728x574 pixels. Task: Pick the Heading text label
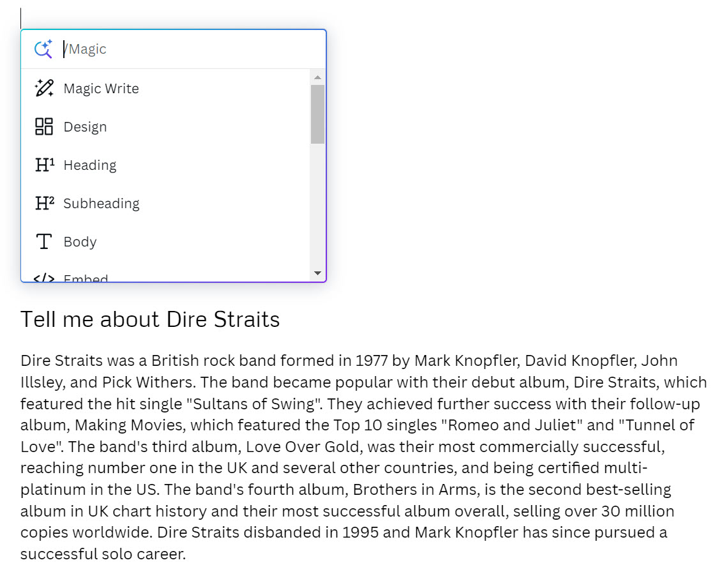click(x=89, y=165)
